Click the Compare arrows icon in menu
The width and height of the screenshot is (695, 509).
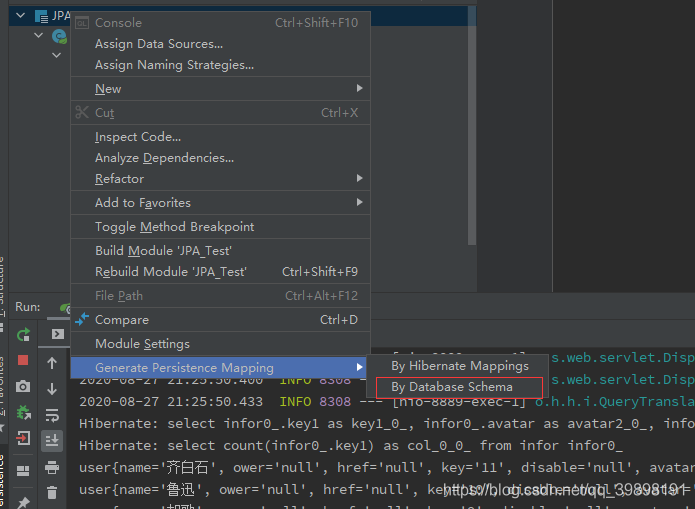point(82,319)
